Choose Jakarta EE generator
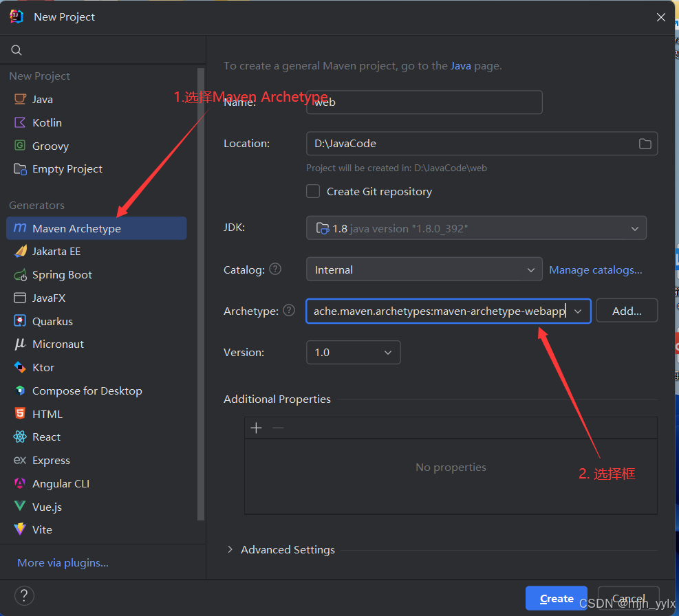Viewport: 679px width, 616px height. 96,252
